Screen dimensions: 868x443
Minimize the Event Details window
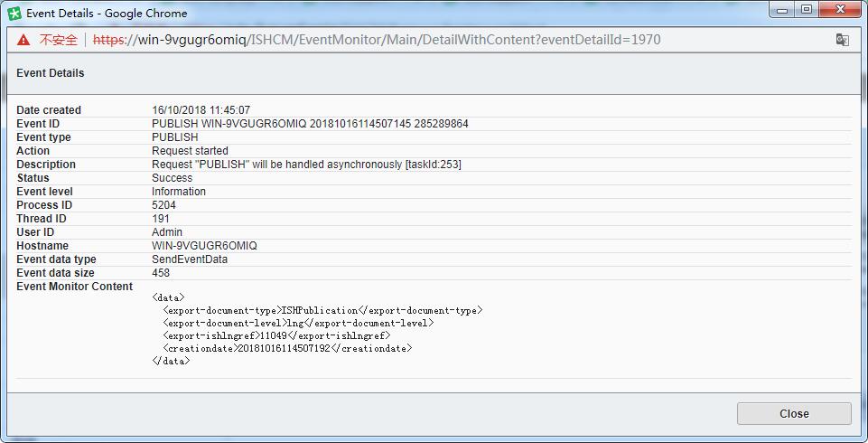tap(782, 10)
